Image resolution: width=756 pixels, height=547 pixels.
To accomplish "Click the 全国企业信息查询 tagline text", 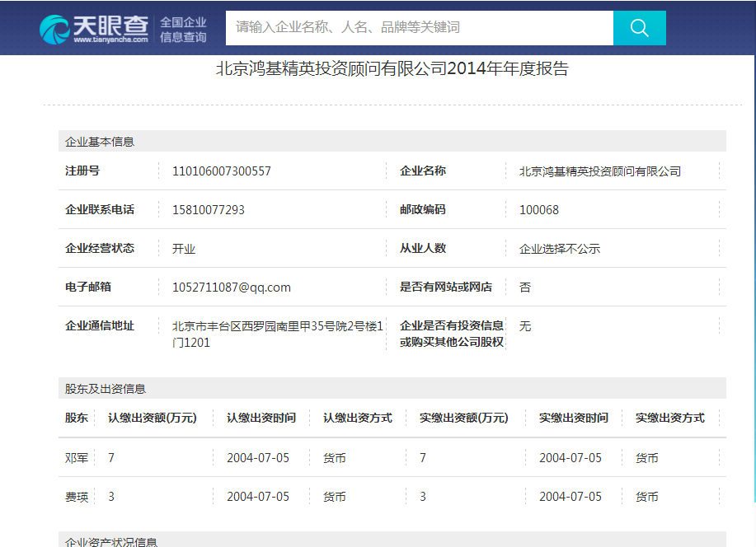I will 183,30.
